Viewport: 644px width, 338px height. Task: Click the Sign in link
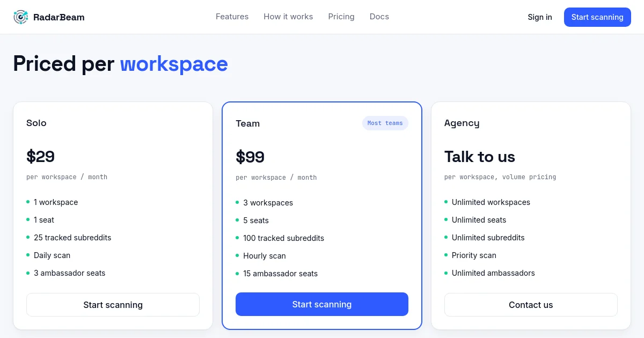pyautogui.click(x=540, y=17)
